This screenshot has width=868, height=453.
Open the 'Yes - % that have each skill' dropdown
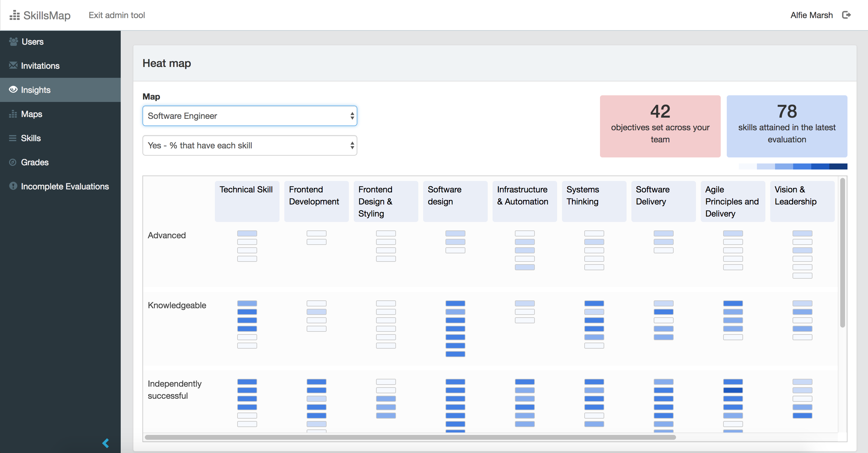250,145
